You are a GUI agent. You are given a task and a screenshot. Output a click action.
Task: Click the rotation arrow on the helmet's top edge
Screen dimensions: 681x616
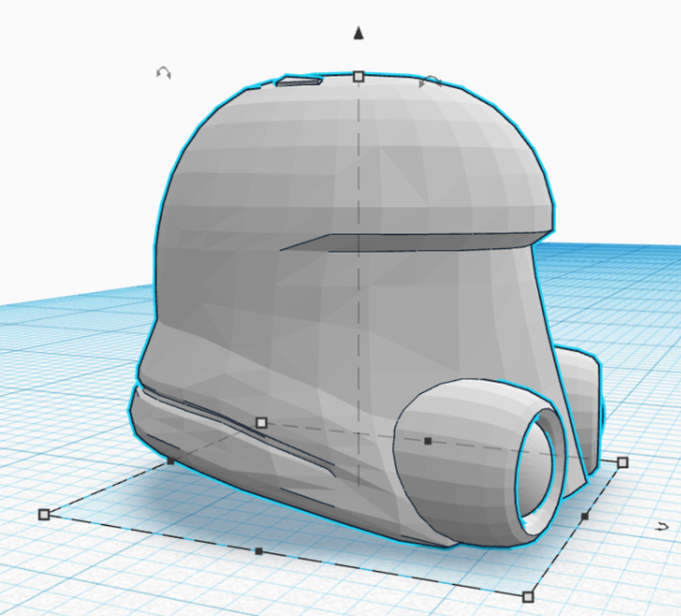(x=431, y=82)
